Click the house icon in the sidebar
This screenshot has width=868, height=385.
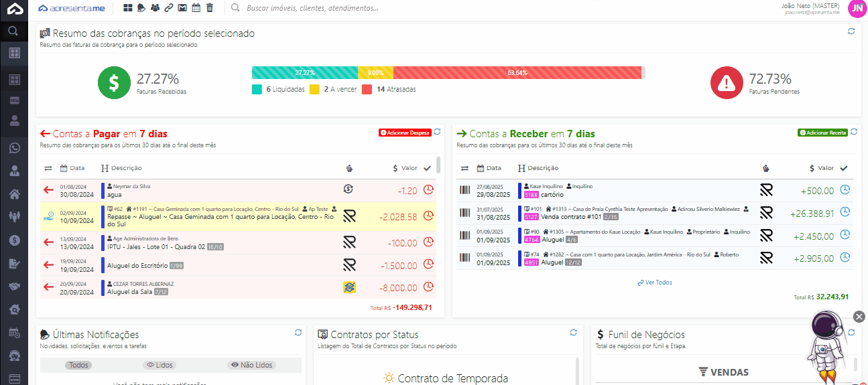14,194
